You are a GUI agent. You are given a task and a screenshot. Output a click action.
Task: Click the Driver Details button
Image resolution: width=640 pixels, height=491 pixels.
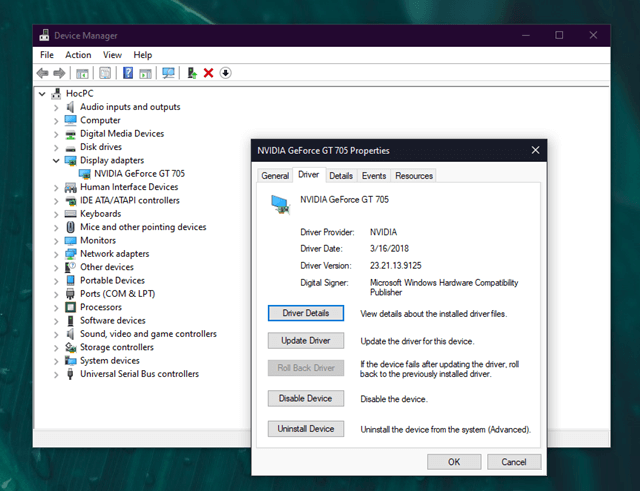click(x=306, y=313)
